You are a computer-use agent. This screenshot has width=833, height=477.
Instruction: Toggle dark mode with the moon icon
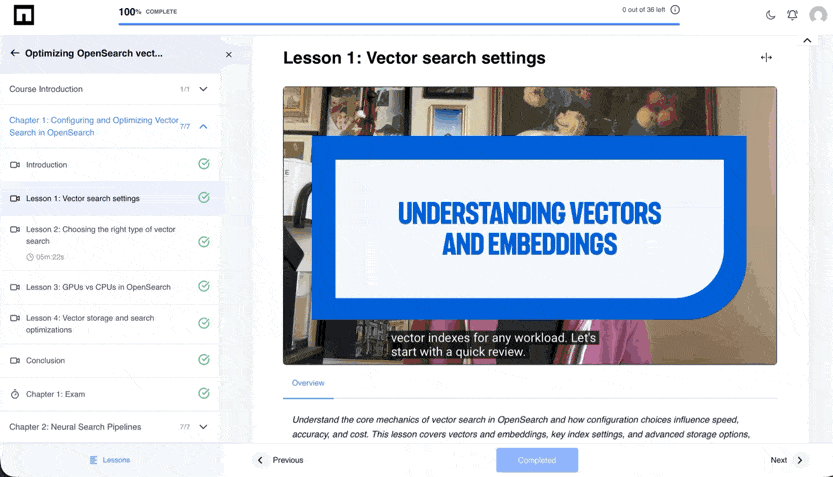coord(770,15)
